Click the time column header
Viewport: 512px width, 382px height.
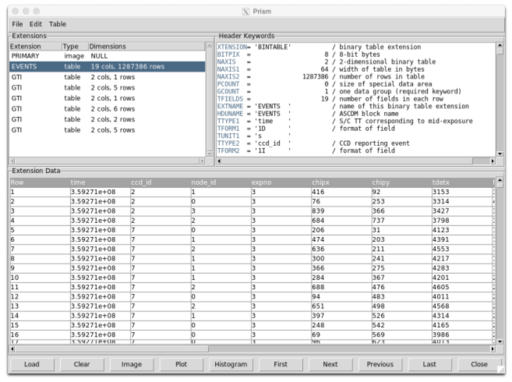tap(100, 182)
